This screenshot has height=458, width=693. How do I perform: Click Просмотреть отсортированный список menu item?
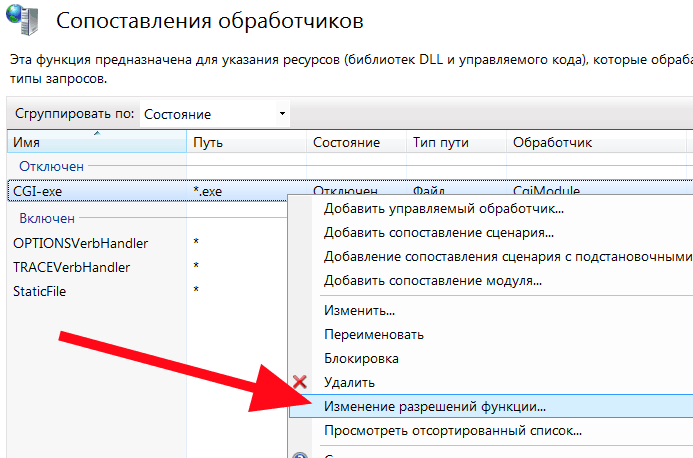(453, 431)
